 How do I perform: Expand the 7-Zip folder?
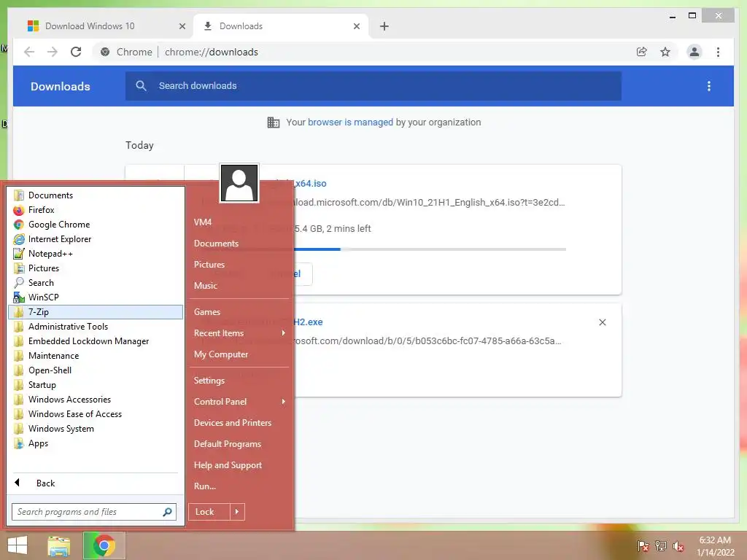pyautogui.click(x=96, y=312)
